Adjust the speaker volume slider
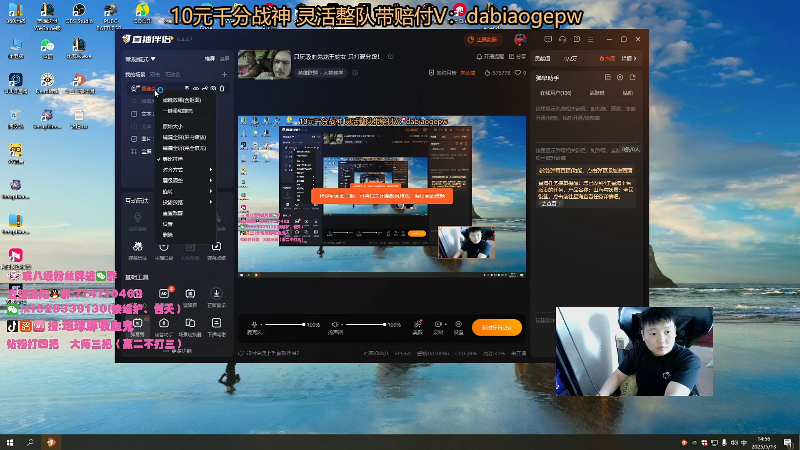 pos(365,324)
